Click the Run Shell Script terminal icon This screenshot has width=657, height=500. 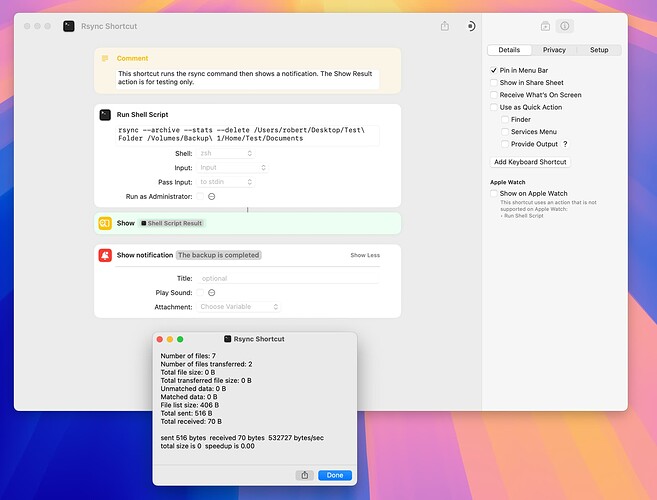pos(105,114)
